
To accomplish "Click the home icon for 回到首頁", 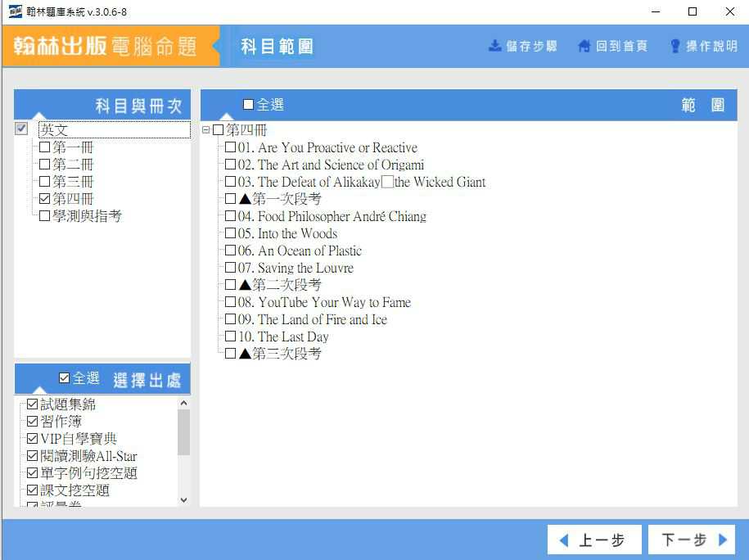I will tap(584, 46).
